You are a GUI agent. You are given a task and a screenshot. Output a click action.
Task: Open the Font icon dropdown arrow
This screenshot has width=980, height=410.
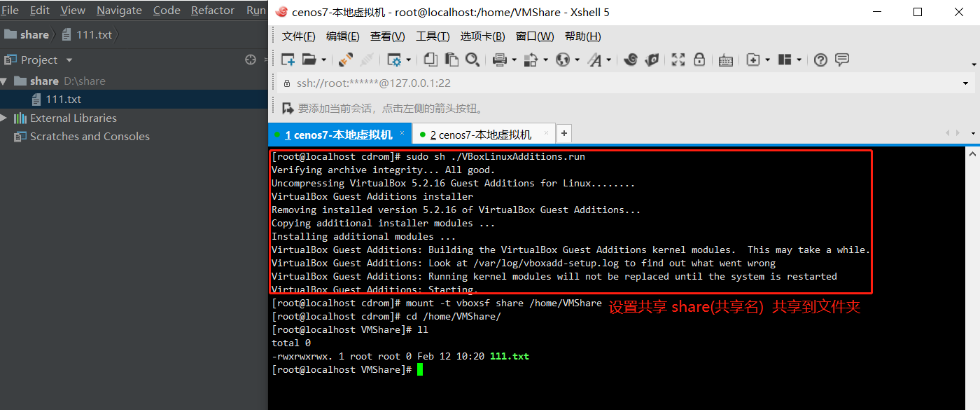pos(609,60)
